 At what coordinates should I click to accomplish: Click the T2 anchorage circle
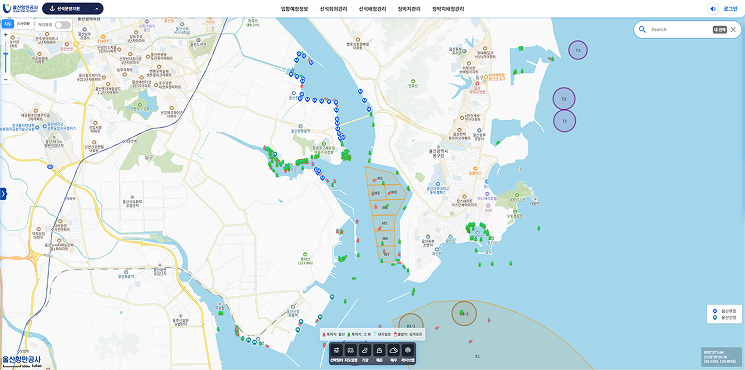click(x=564, y=99)
